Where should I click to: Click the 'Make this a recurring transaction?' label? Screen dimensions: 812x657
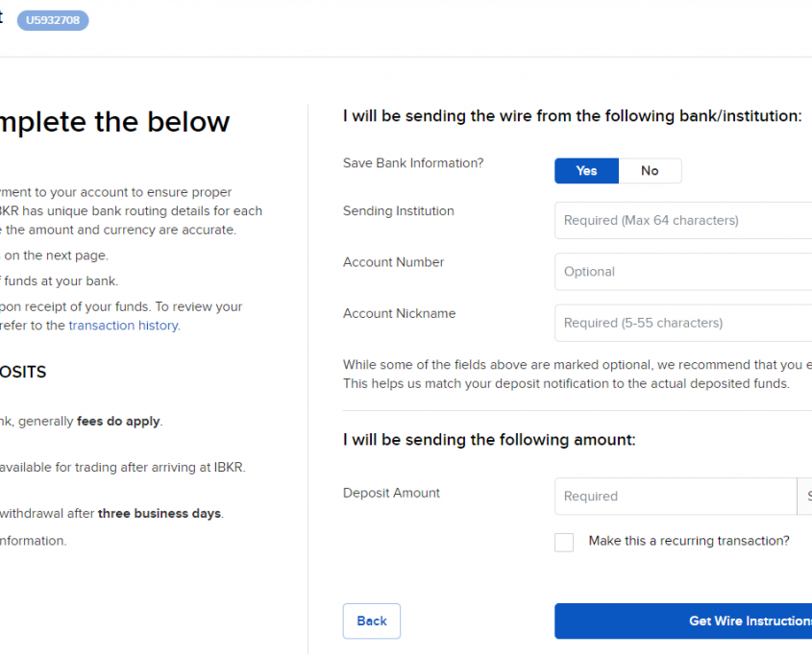point(688,541)
